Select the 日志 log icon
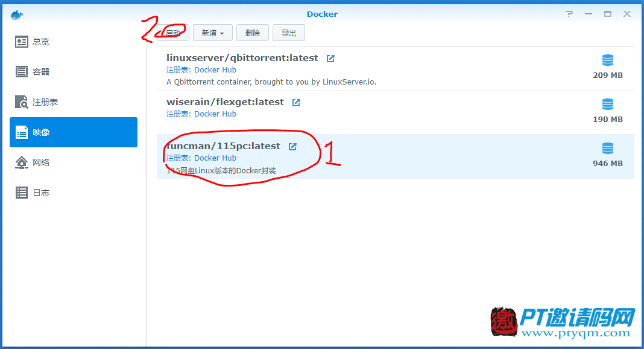The image size is (644, 349). coord(21,193)
